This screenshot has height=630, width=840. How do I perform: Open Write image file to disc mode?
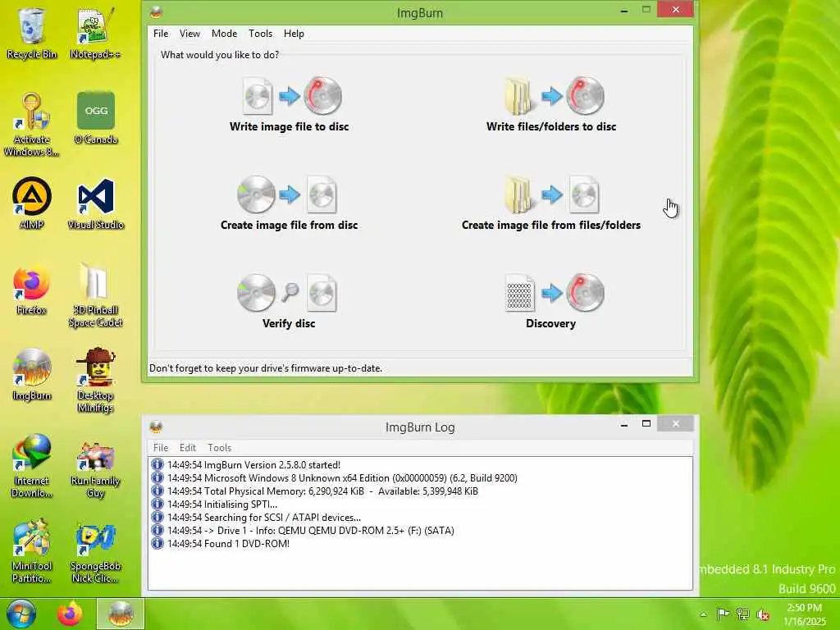pos(293,96)
